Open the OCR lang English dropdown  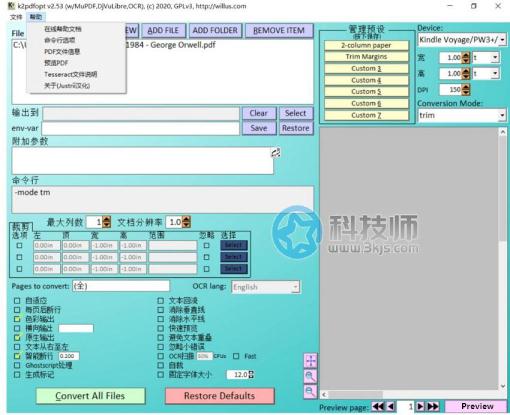[266, 287]
